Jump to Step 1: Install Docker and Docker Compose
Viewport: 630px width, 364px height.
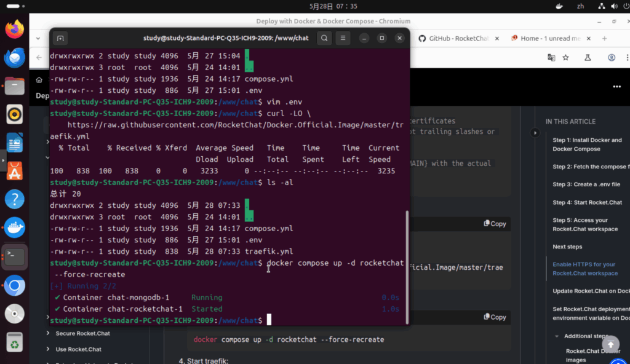coord(587,144)
